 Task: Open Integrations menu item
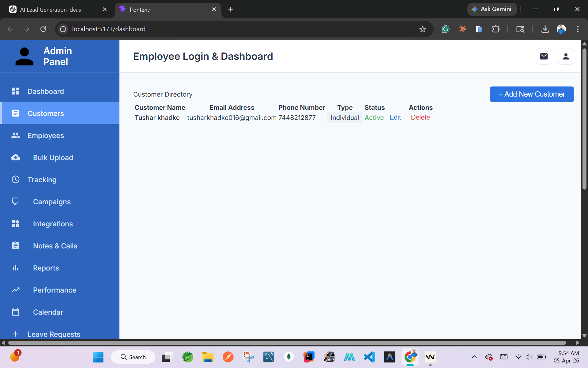[x=60, y=224]
